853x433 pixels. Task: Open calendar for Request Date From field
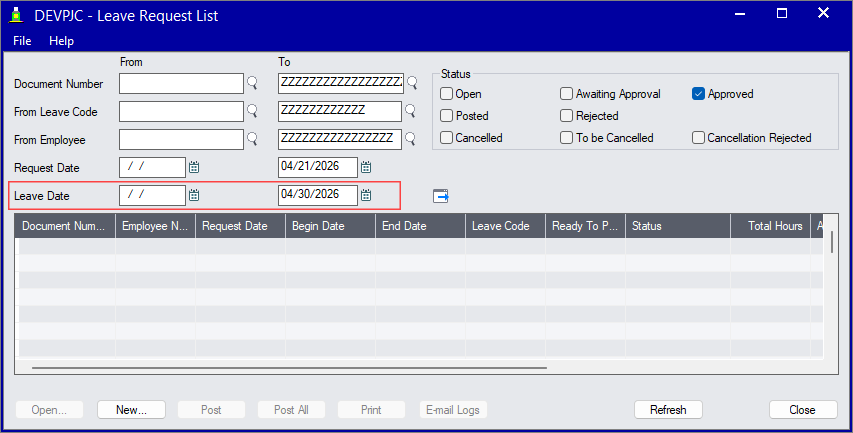pyautogui.click(x=195, y=167)
